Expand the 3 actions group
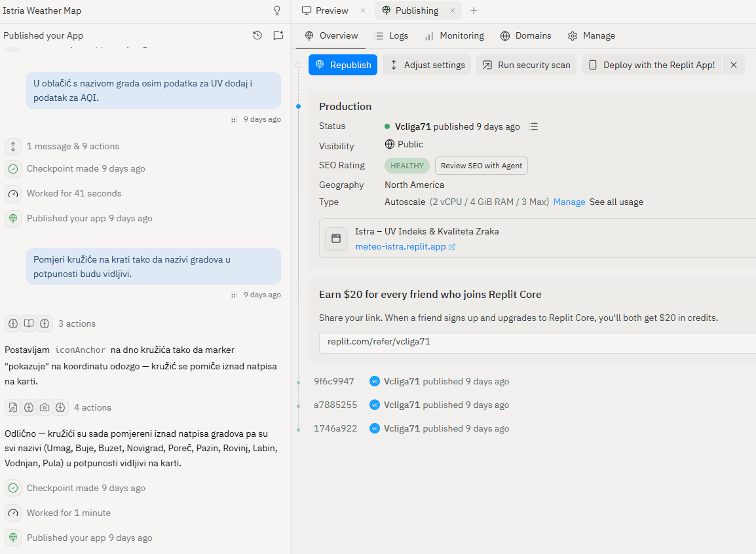This screenshot has height=554, width=756. 50,323
